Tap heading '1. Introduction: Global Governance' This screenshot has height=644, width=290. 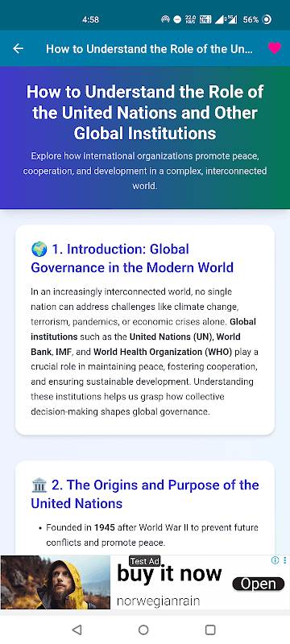point(132,258)
